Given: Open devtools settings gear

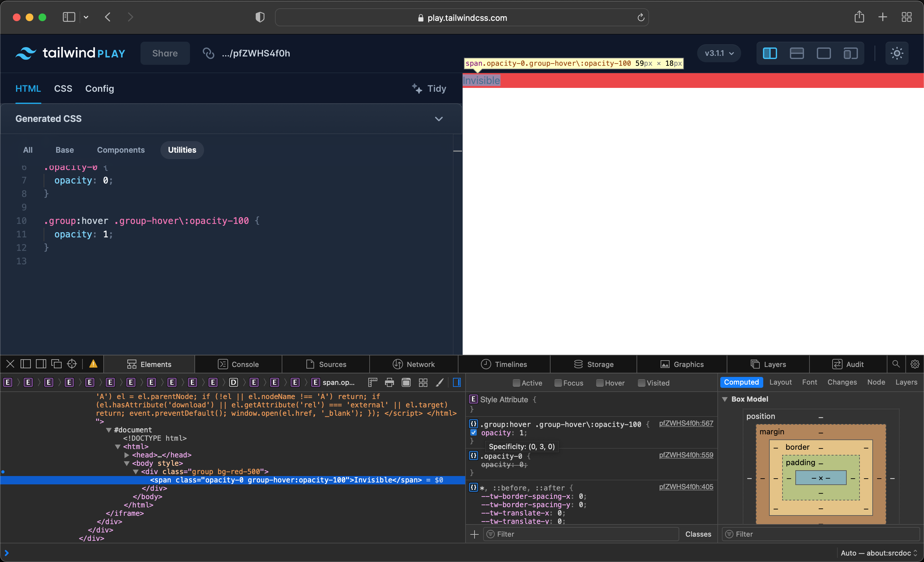Looking at the screenshot, I should pyautogui.click(x=915, y=364).
